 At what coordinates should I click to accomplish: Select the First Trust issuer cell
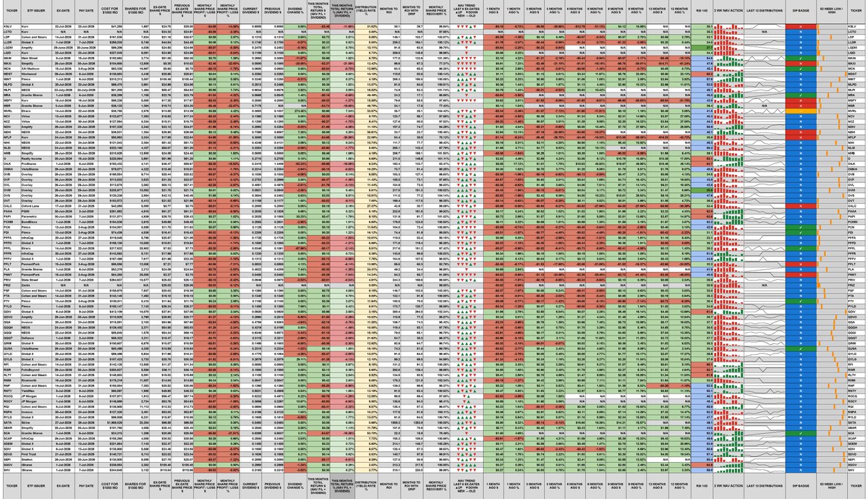(36, 454)
